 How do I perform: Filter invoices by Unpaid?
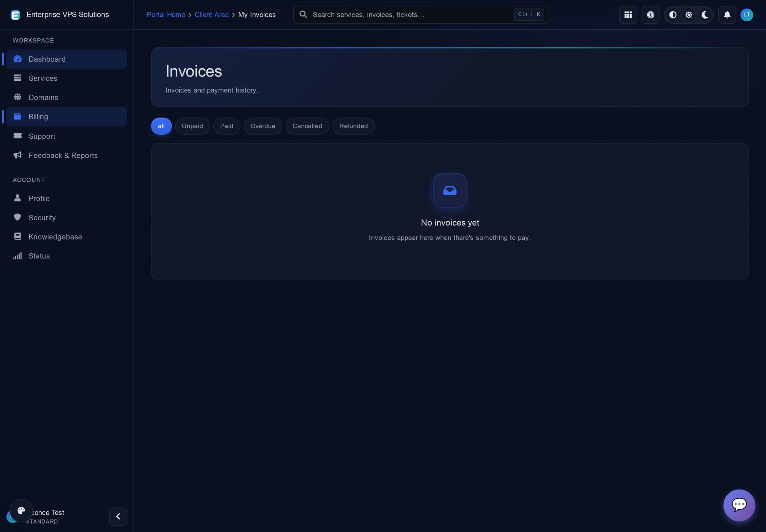192,126
